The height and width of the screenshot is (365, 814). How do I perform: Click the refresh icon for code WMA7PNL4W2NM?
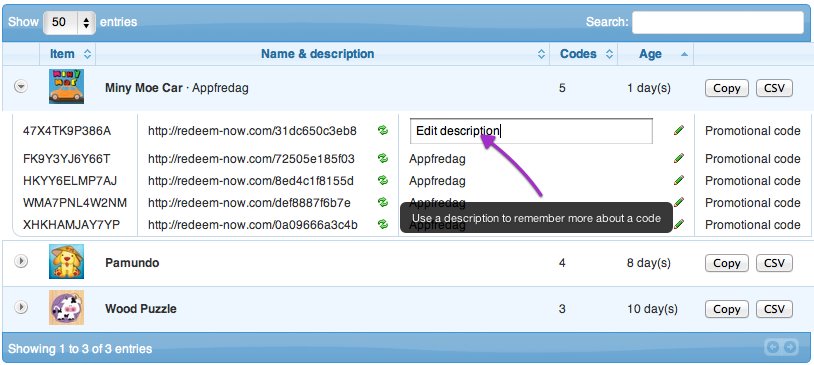tap(383, 202)
